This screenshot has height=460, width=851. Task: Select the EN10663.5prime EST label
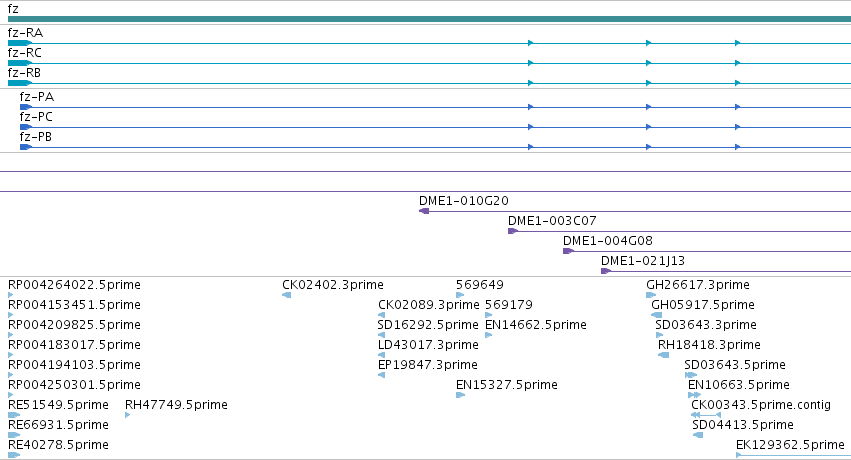coord(739,385)
